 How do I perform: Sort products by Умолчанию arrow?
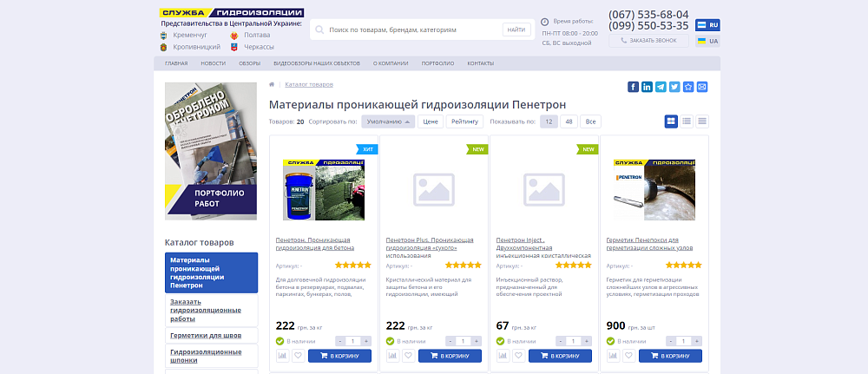point(388,121)
